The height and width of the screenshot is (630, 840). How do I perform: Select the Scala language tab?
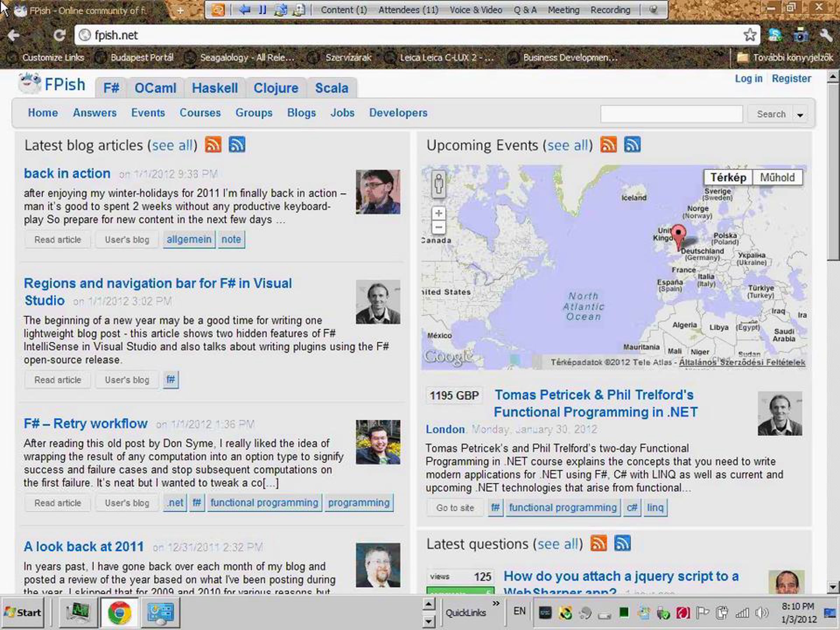(x=332, y=88)
